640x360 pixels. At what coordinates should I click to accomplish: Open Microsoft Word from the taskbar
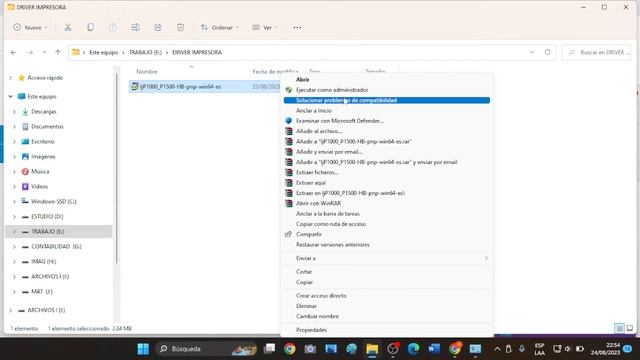click(x=434, y=349)
